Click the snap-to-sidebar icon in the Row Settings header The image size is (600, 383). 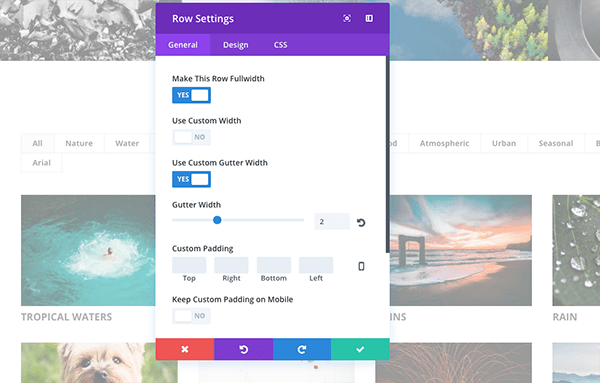coord(369,18)
